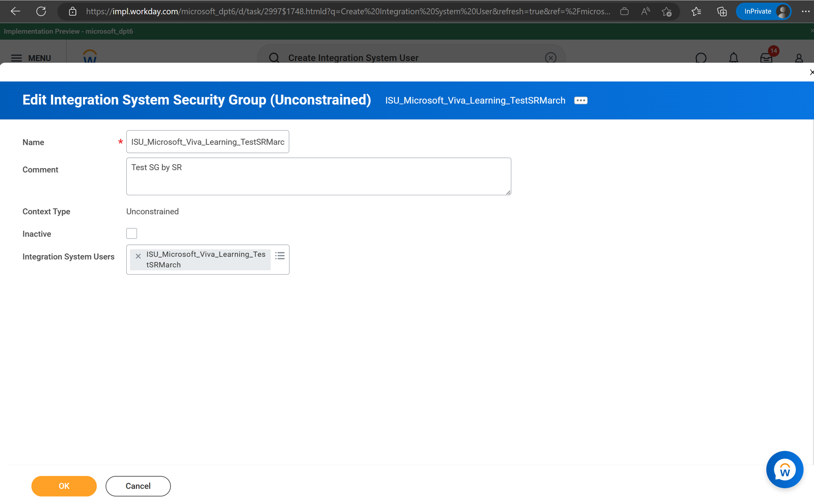Click the browser address bar URL
The width and height of the screenshot is (814, 504).
click(x=348, y=12)
